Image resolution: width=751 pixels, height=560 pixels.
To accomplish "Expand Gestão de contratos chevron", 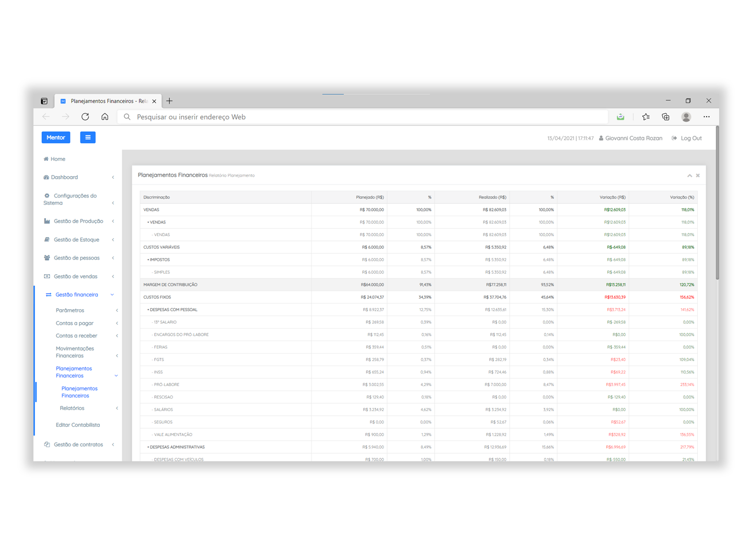I will [x=113, y=445].
